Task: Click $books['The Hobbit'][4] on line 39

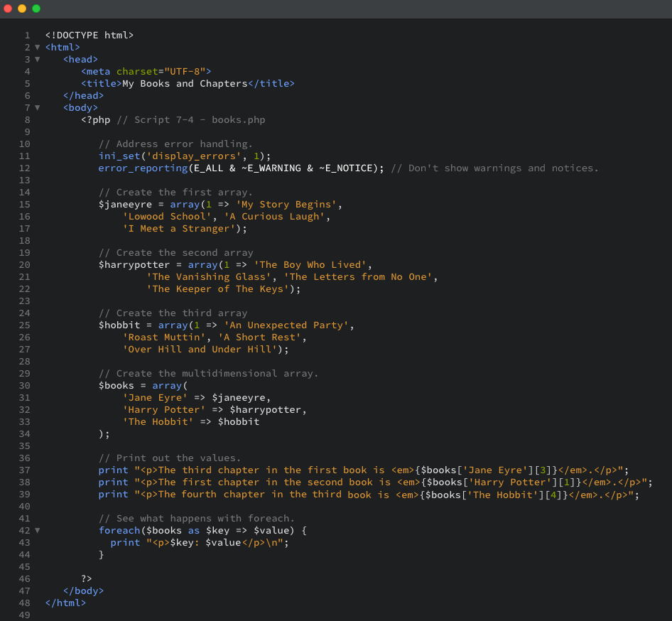Action: pos(494,495)
